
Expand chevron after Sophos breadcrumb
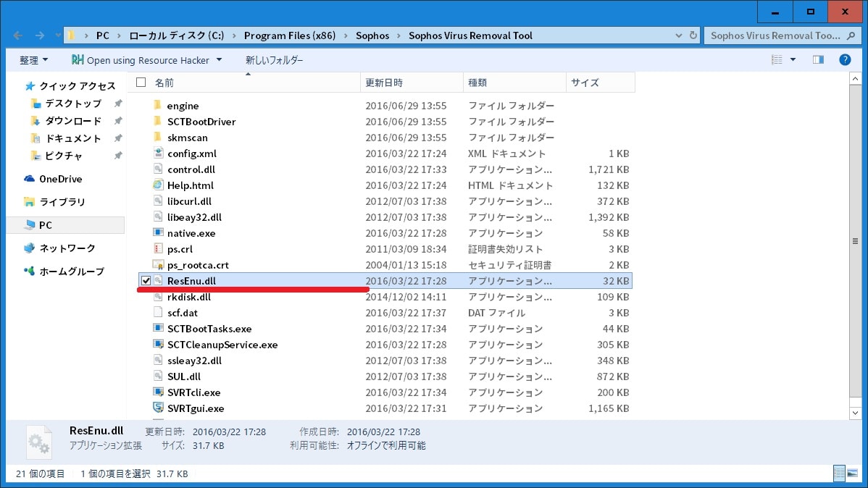coord(398,35)
